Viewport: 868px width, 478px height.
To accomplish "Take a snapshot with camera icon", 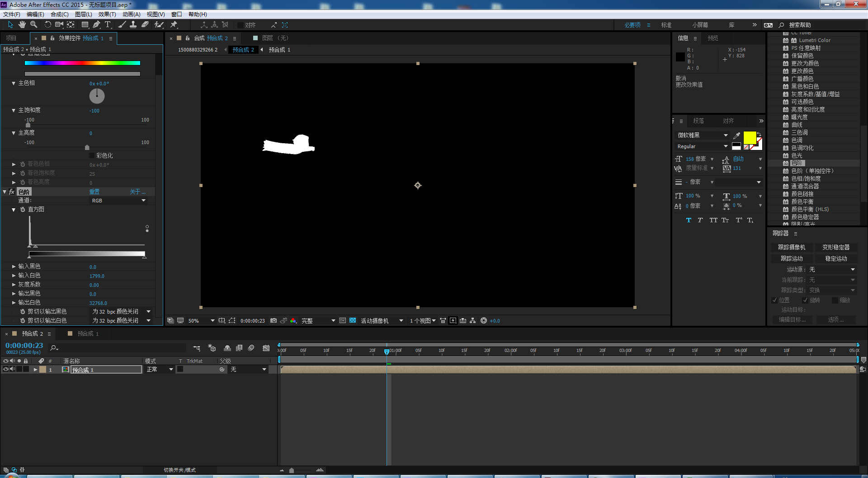I will [274, 321].
